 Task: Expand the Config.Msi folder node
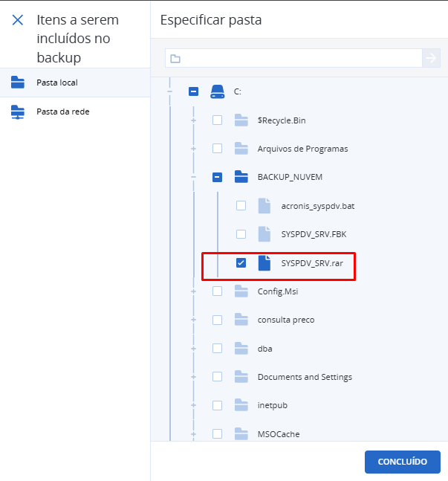[x=194, y=291]
